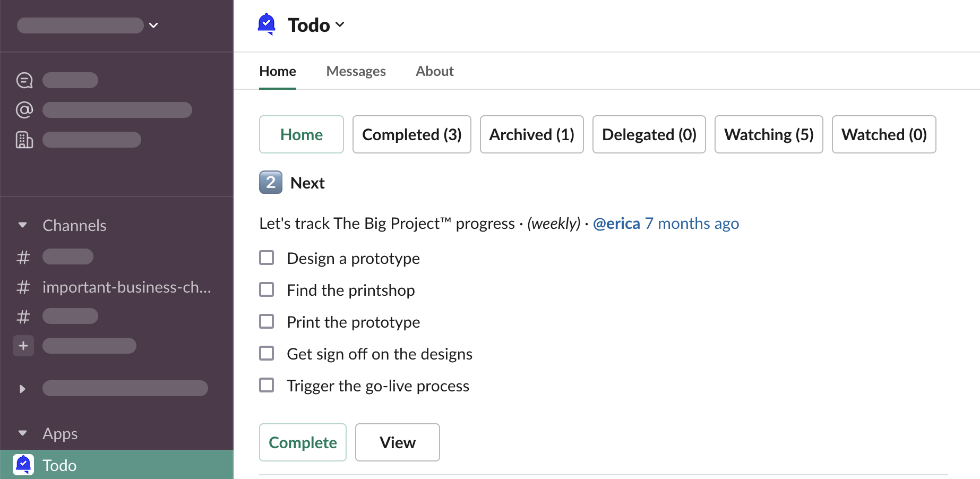Viewport: 980px width, 479px height.
Task: Mark "Trigger the go-live process" checkbox
Action: coord(267,386)
